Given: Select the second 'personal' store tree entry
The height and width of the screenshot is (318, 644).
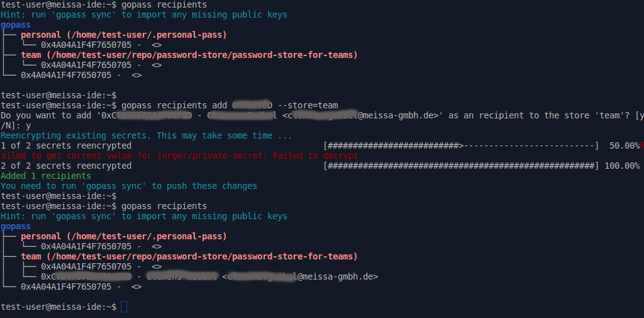Looking at the screenshot, I should [123, 236].
